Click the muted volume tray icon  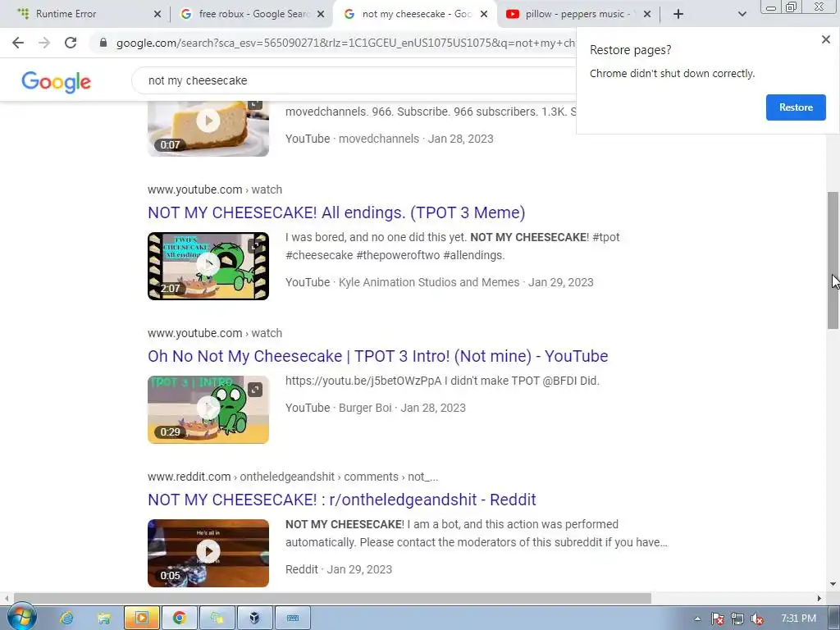(757, 619)
